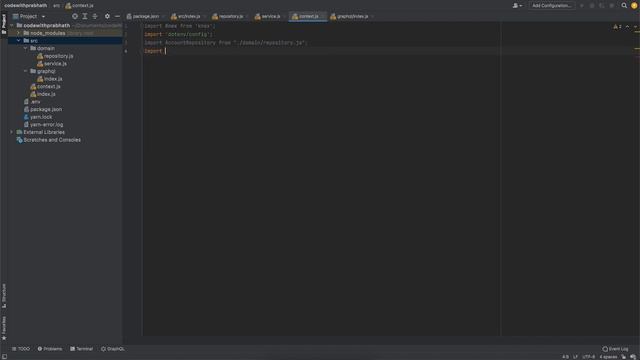The height and width of the screenshot is (360, 640).
Task: Click the Collapse All icon in Project panel
Action: 95,16
